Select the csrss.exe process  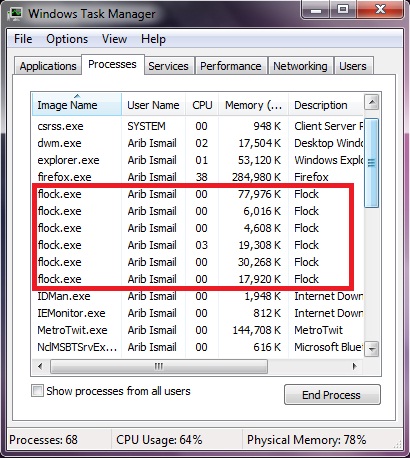[x=197, y=126]
